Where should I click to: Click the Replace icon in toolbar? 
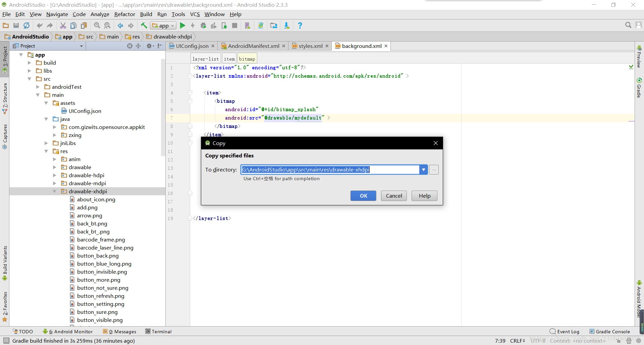[107, 25]
